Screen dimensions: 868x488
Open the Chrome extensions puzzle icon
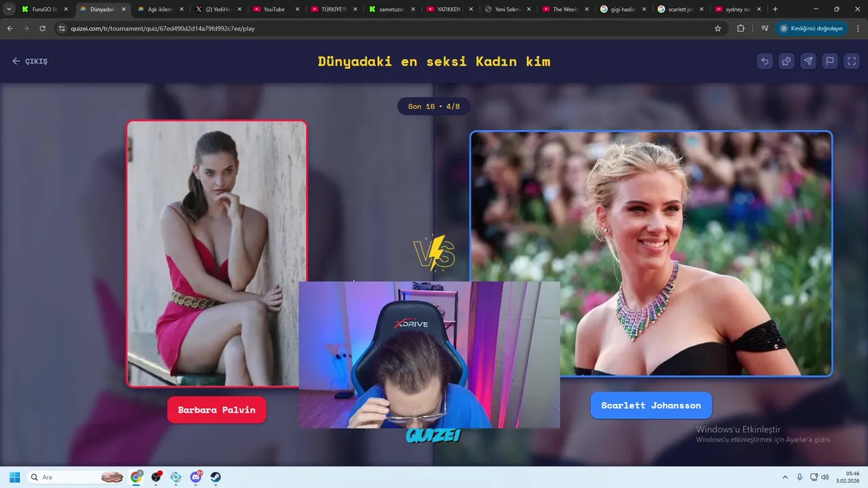click(x=741, y=28)
